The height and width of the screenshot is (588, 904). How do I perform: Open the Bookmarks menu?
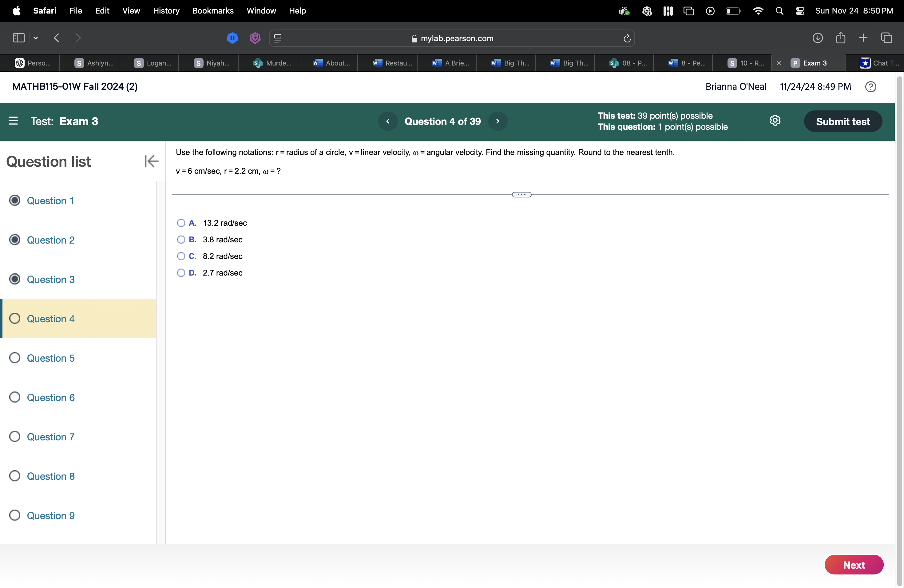213,11
